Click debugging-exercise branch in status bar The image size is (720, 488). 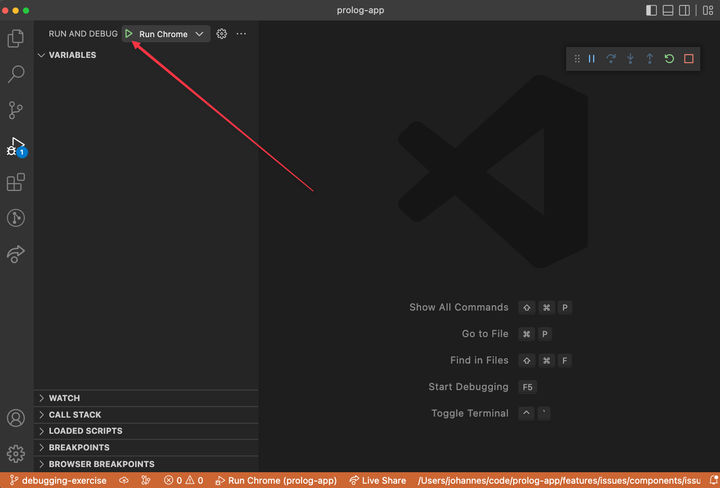[58, 481]
